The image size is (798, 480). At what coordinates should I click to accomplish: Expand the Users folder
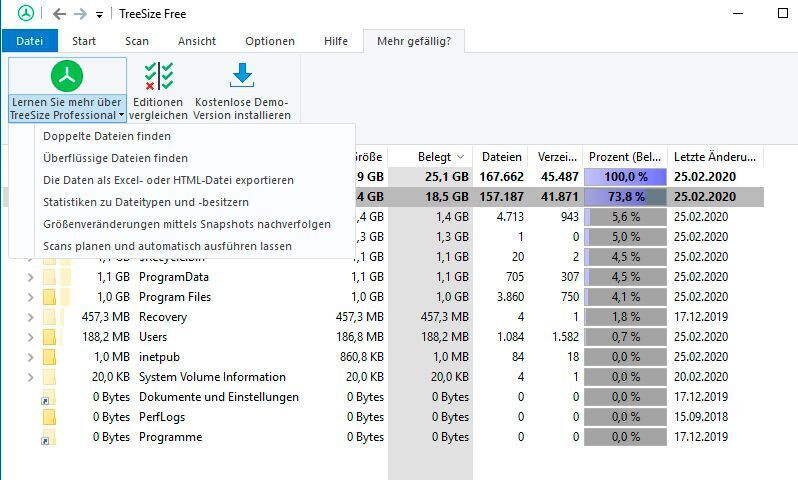[x=30, y=337]
